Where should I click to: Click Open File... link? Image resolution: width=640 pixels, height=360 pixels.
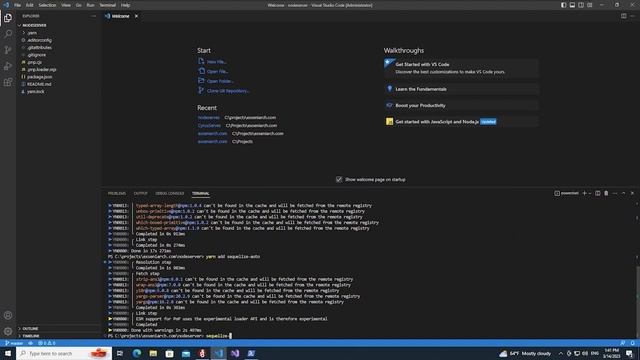[217, 71]
